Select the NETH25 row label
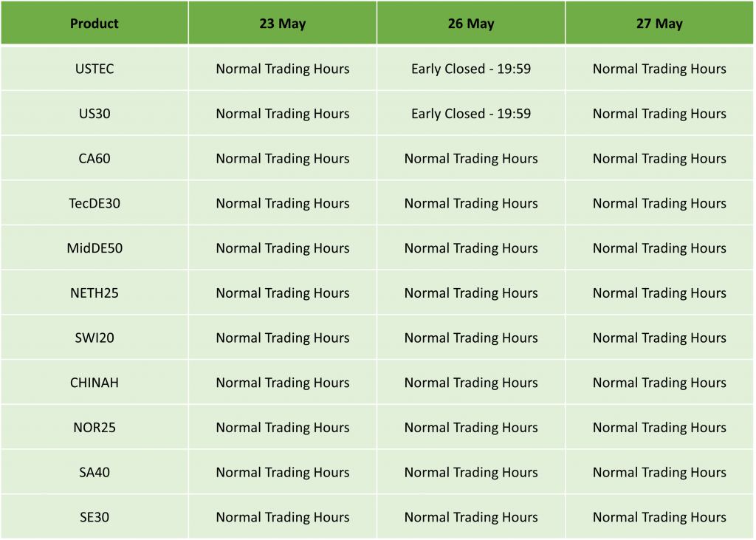The image size is (756, 540). [x=94, y=293]
